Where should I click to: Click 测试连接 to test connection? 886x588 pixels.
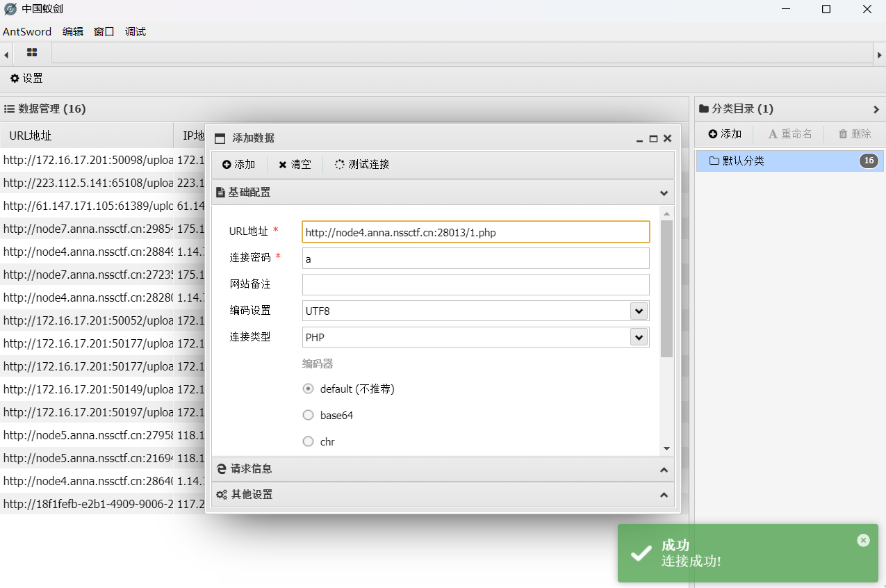point(362,165)
